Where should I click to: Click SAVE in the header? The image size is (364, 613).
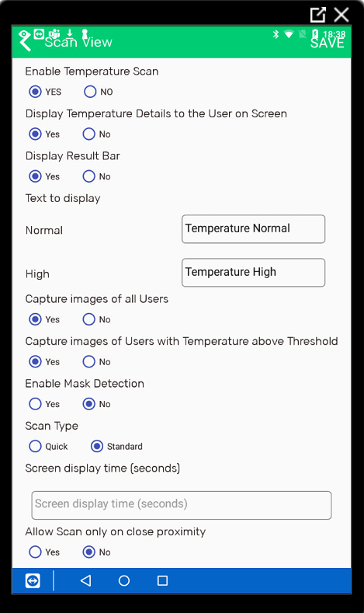click(328, 43)
